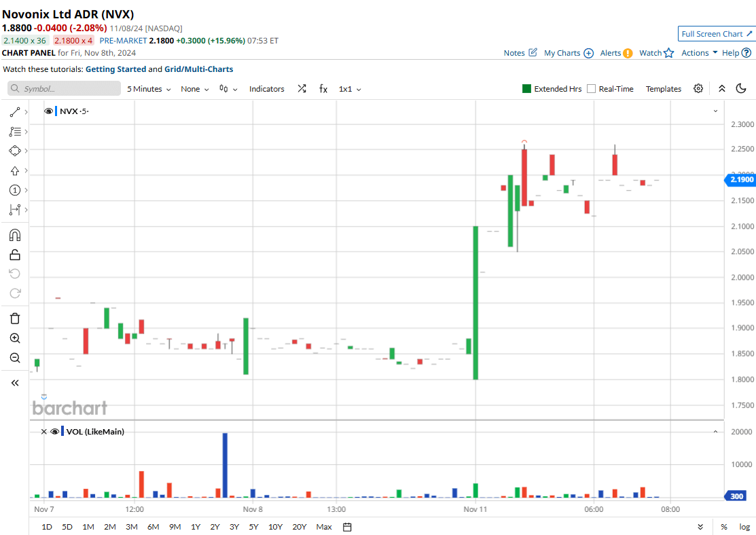Open the text and annotation tool
Screen dimensions: 756x535
point(15,132)
